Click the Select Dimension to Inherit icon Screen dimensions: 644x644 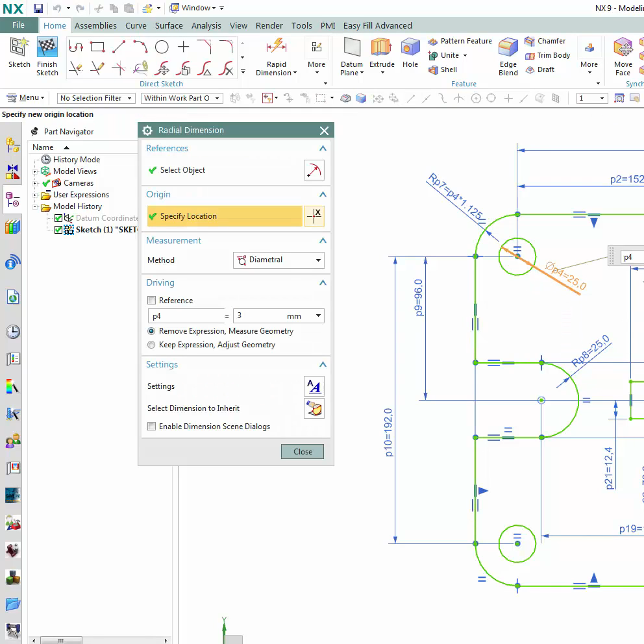[314, 408]
